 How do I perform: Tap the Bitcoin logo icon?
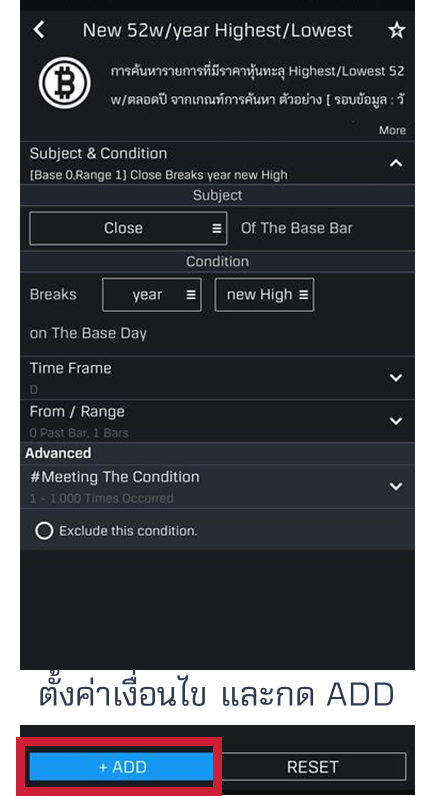(x=64, y=83)
